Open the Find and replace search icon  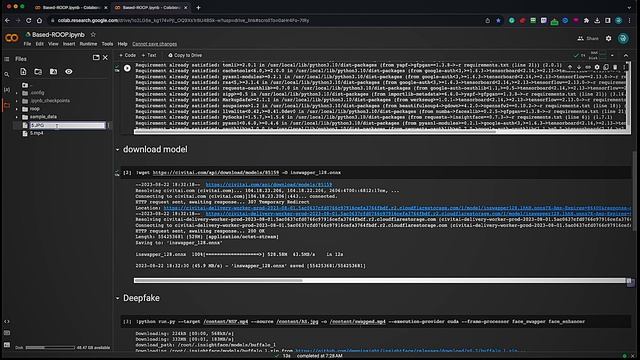coord(7,75)
